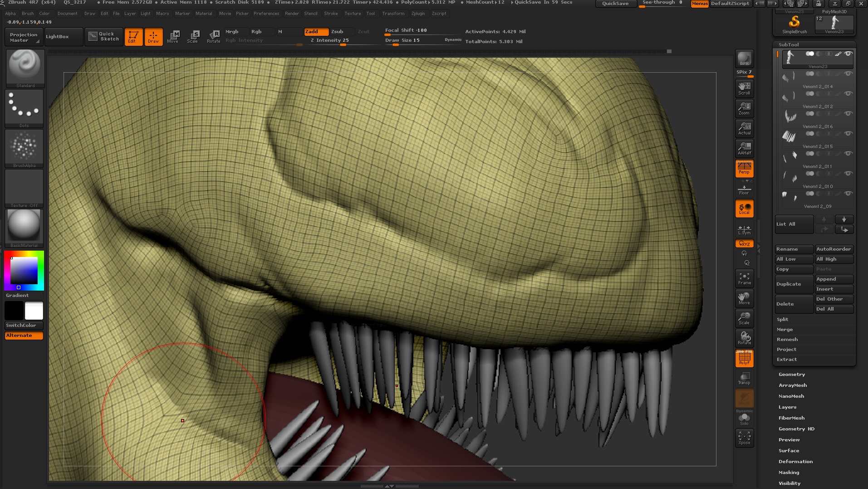Switch to Rotate transform mode in top shelf
The height and width of the screenshot is (489, 868).
click(x=214, y=37)
